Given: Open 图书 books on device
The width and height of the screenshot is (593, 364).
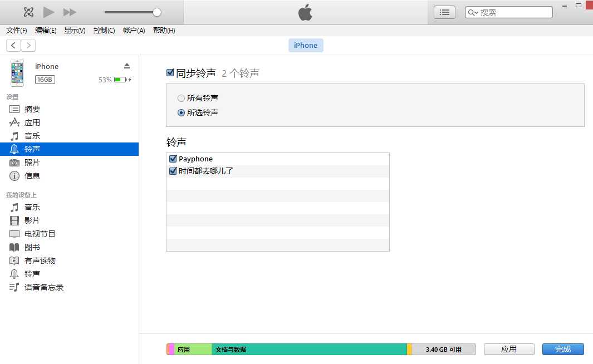Looking at the screenshot, I should pos(69,247).
